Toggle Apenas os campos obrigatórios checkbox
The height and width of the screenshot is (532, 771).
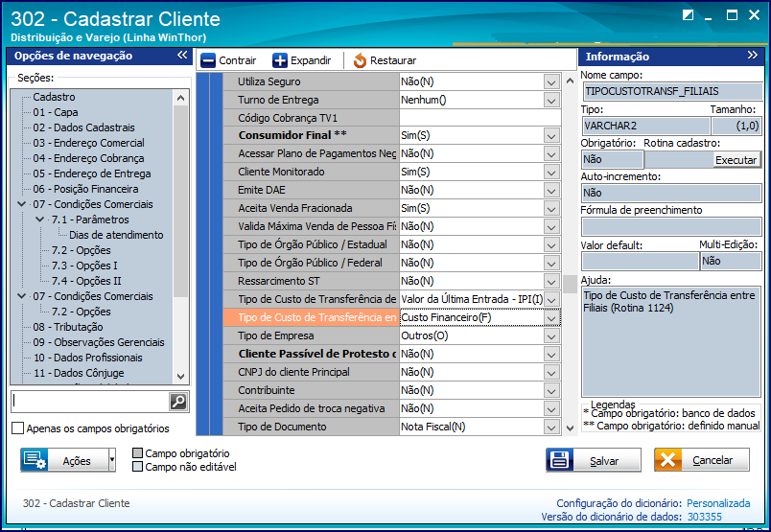(x=17, y=428)
